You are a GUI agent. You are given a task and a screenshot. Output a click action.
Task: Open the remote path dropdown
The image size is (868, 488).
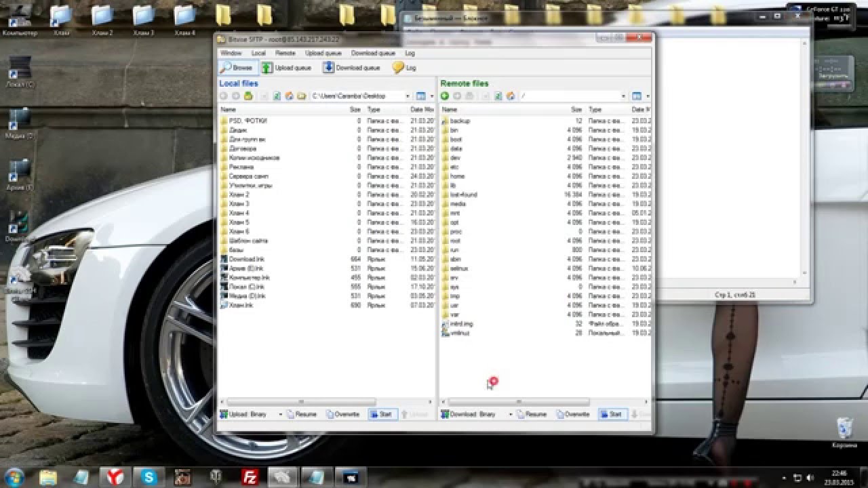point(623,96)
